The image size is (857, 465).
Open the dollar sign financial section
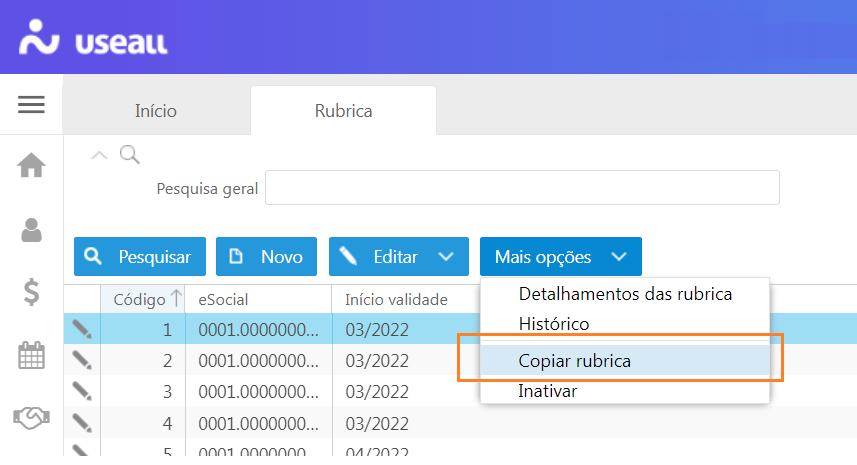pyautogui.click(x=32, y=292)
